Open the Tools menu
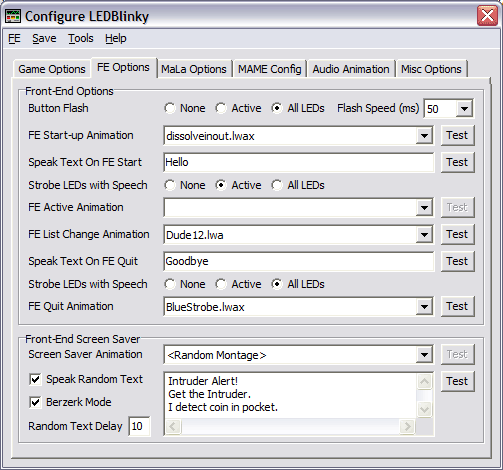This screenshot has width=503, height=470. click(x=81, y=38)
